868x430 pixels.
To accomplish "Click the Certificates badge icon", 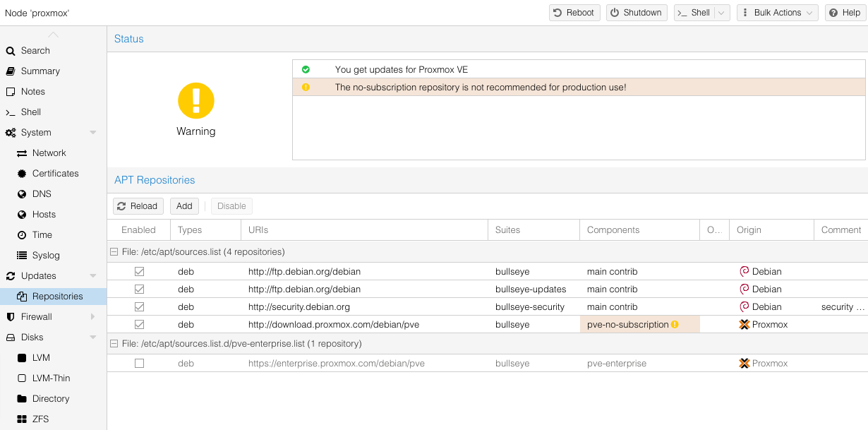I will [22, 174].
